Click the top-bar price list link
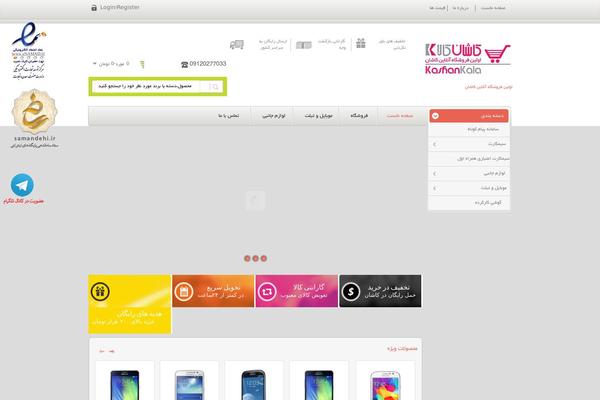600x400 pixels. (437, 8)
